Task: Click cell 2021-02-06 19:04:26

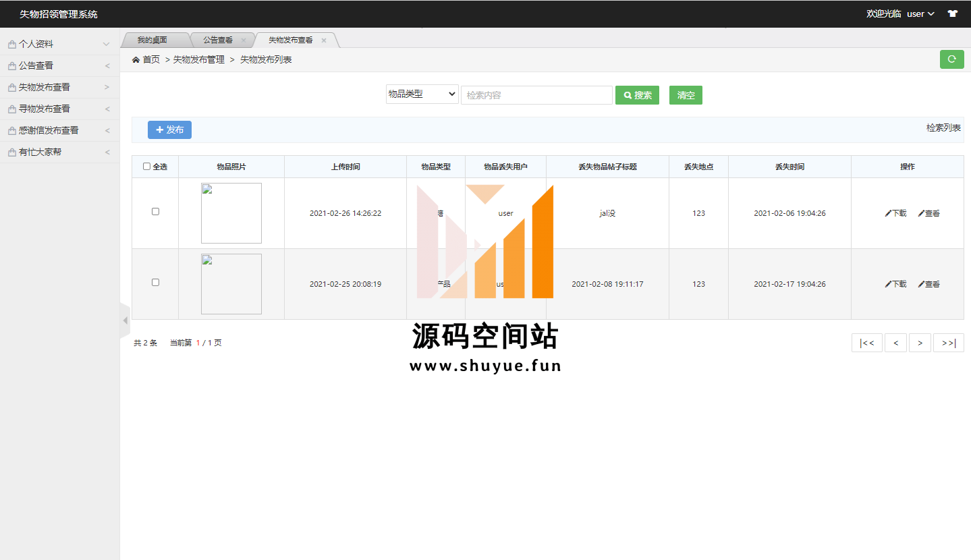Action: click(789, 213)
